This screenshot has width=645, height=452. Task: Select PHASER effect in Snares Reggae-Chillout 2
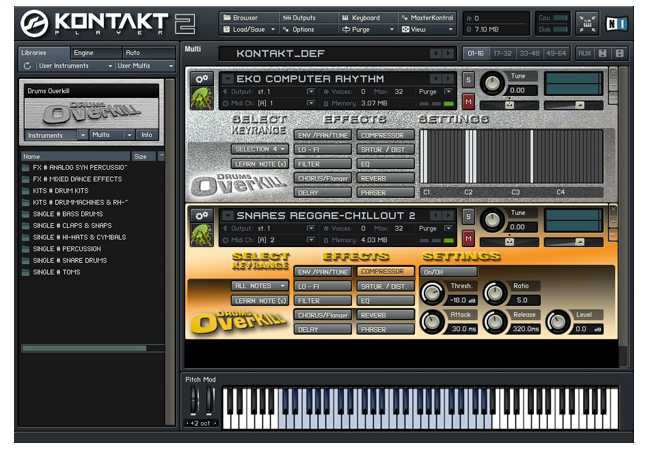(385, 329)
